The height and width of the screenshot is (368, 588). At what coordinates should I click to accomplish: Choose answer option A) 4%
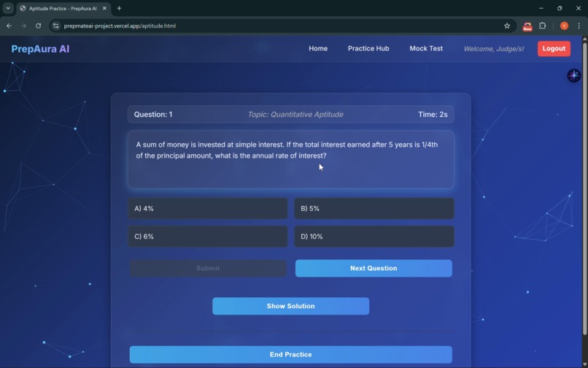pyautogui.click(x=208, y=208)
